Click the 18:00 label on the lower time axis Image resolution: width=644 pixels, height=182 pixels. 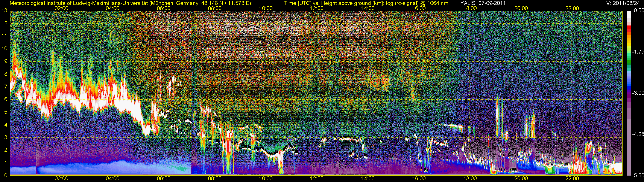470,179
